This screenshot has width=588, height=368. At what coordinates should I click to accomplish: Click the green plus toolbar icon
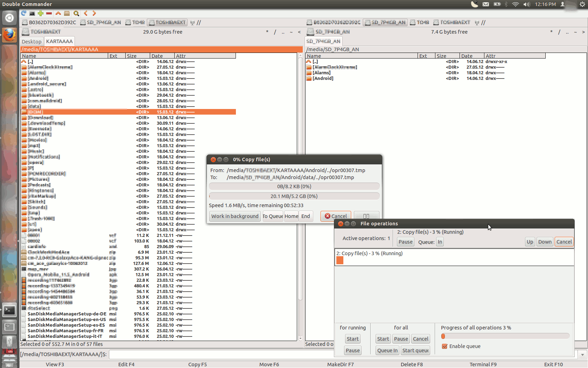click(x=41, y=13)
